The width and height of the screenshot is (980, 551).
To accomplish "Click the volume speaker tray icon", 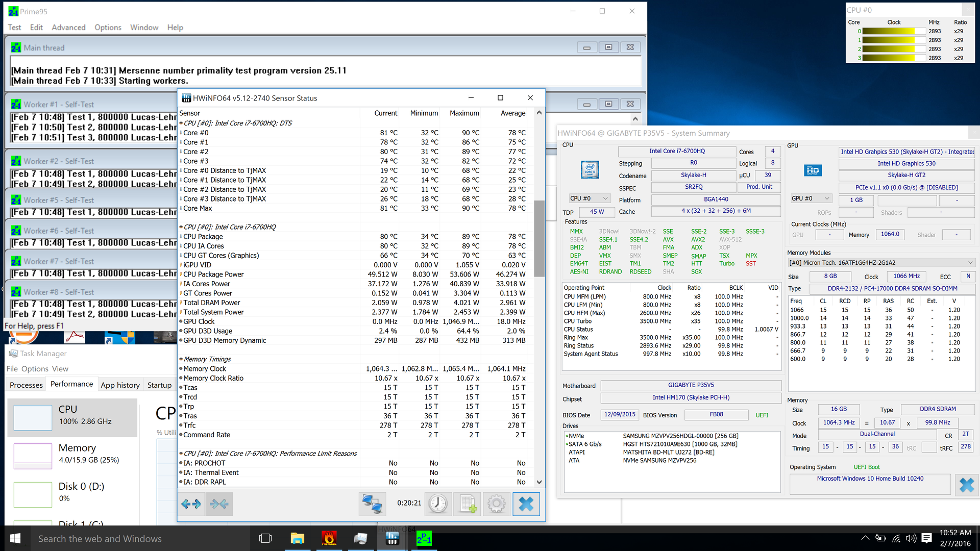I will pyautogui.click(x=911, y=538).
